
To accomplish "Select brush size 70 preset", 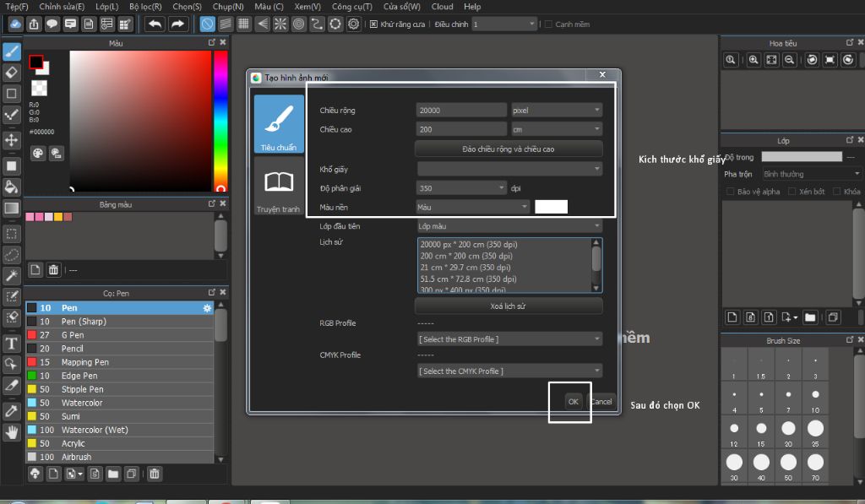I will [815, 466].
